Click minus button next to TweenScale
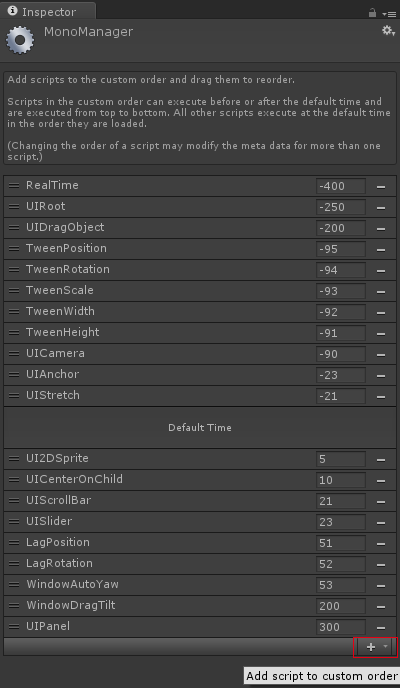 click(381, 292)
